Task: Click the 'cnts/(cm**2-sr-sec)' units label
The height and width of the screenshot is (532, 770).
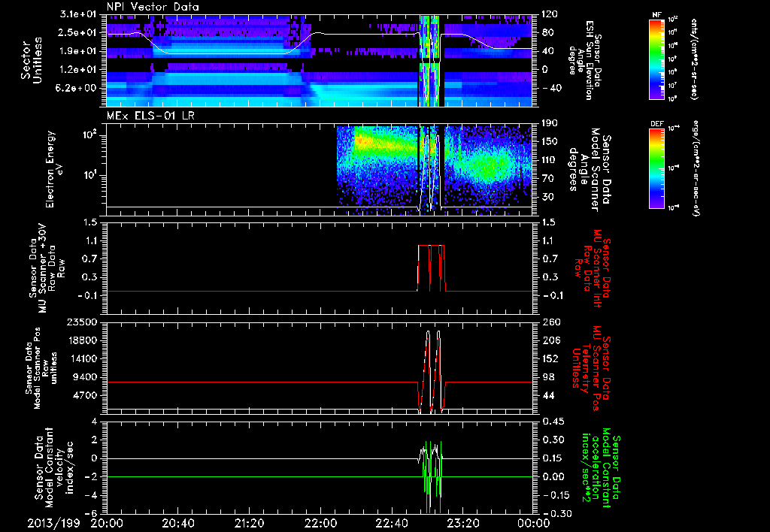Action: point(694,59)
